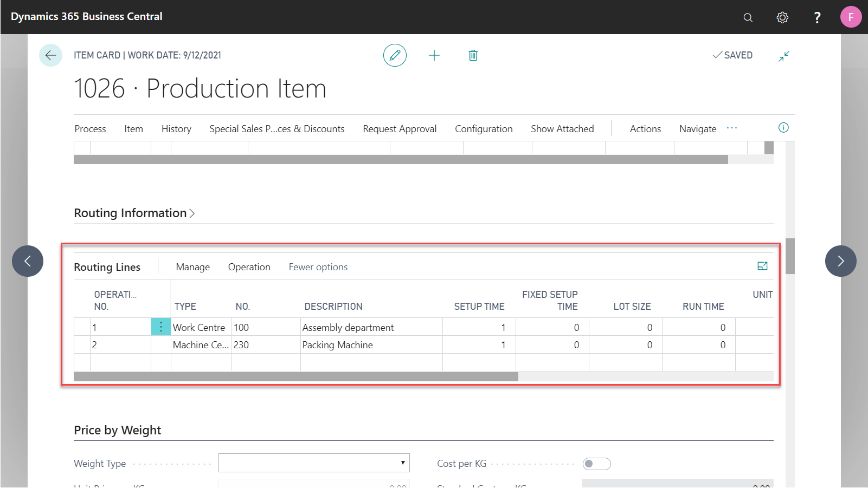The height and width of the screenshot is (488, 868).
Task: Click the RUN TIME column header
Action: [x=703, y=307]
